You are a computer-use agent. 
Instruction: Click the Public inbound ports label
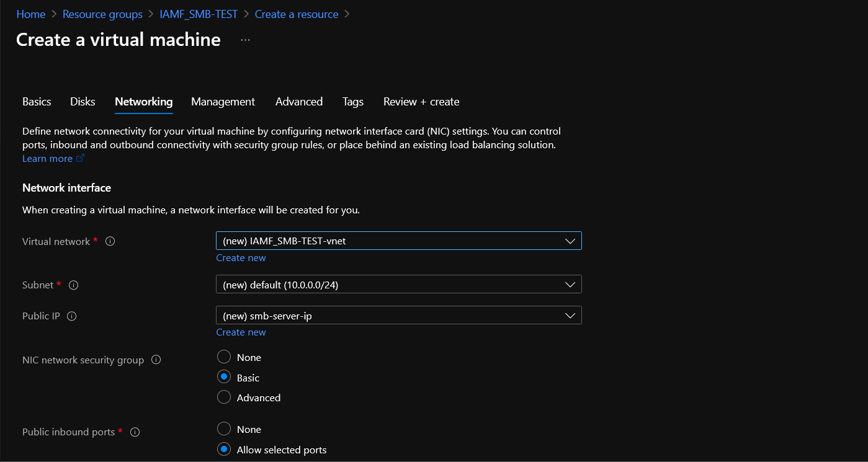[x=68, y=432]
